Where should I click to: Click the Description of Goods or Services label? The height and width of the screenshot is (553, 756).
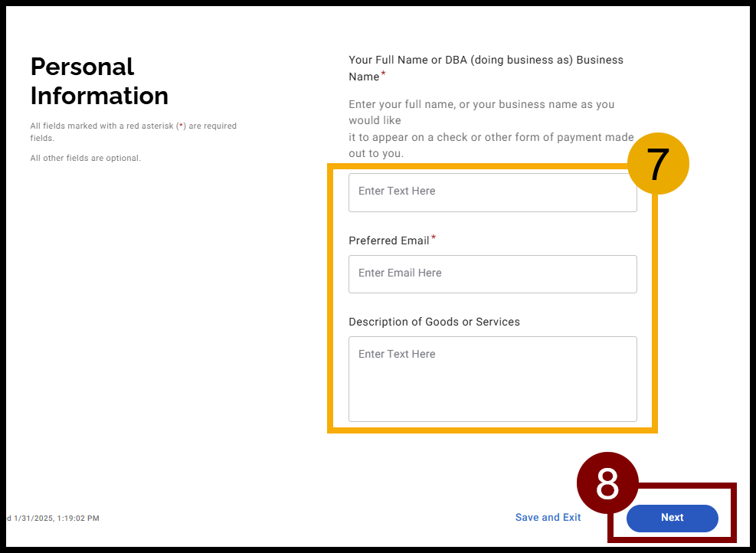pyautogui.click(x=434, y=322)
